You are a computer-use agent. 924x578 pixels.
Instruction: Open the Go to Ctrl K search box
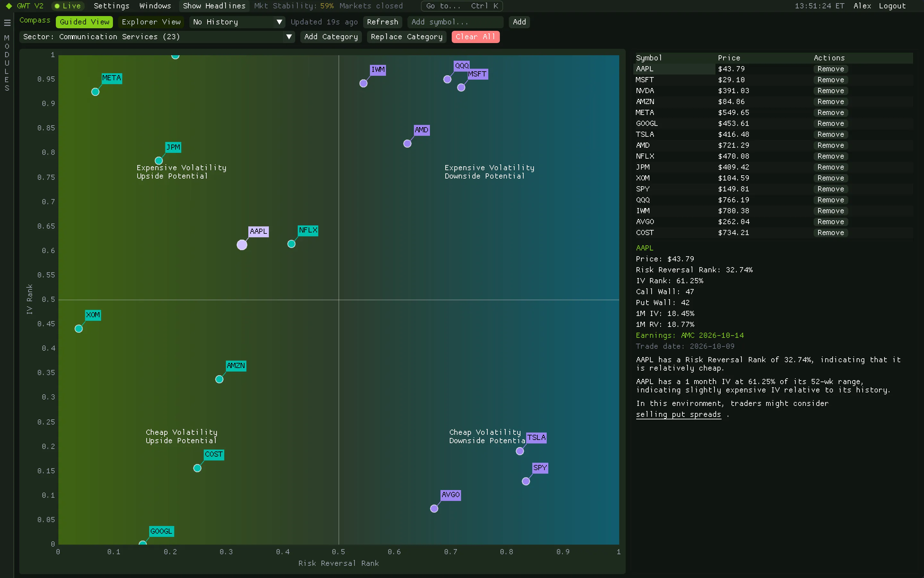point(462,6)
